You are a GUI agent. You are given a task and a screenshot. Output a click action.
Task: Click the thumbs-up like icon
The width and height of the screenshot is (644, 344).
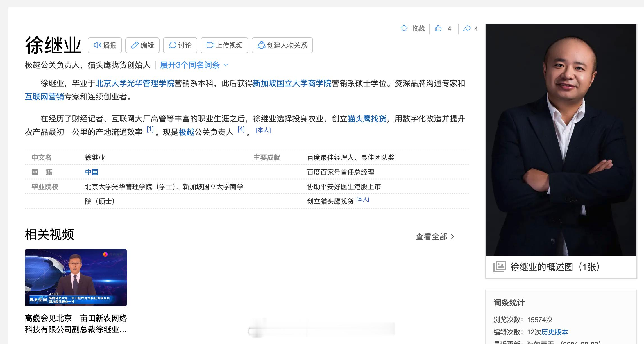tap(438, 28)
